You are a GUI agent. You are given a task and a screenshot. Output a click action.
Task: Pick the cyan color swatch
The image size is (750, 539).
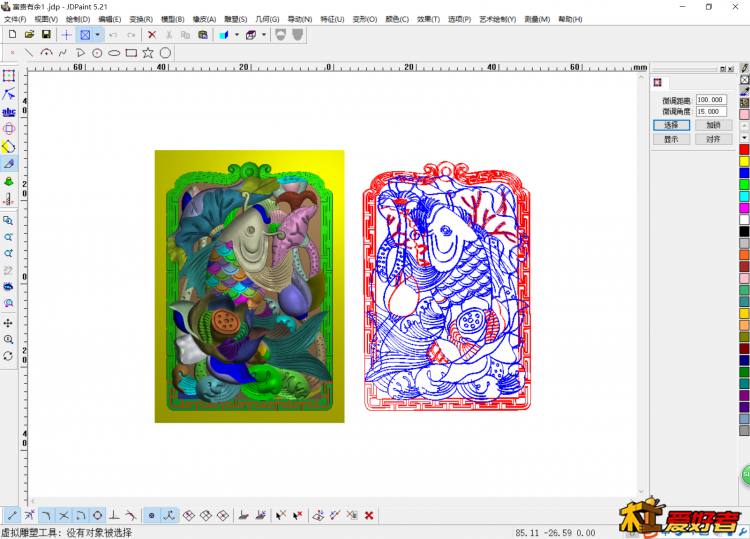[744, 196]
